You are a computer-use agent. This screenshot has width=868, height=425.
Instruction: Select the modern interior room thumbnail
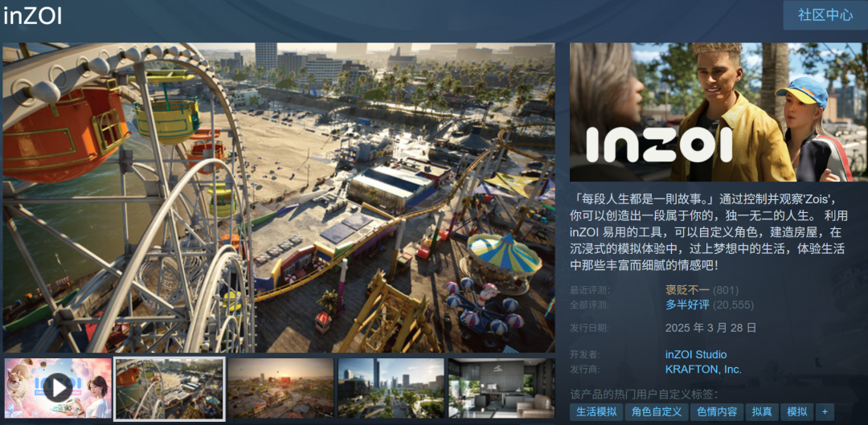click(x=501, y=388)
